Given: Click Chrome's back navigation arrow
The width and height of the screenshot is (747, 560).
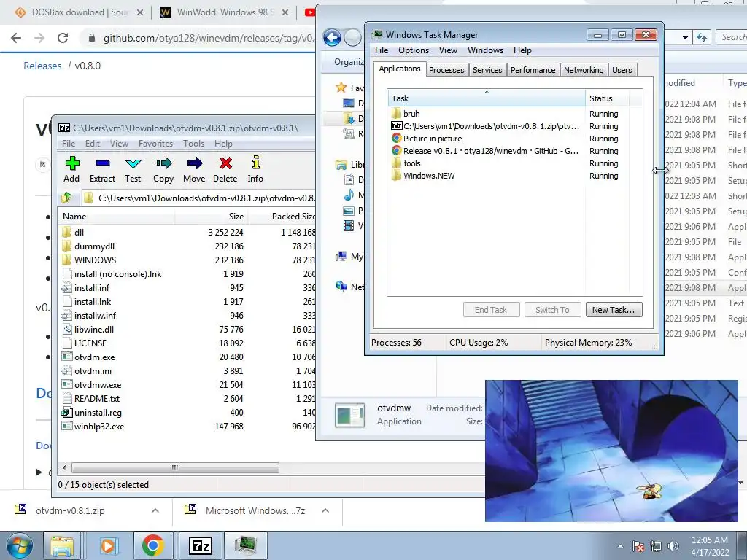Looking at the screenshot, I should (x=16, y=38).
